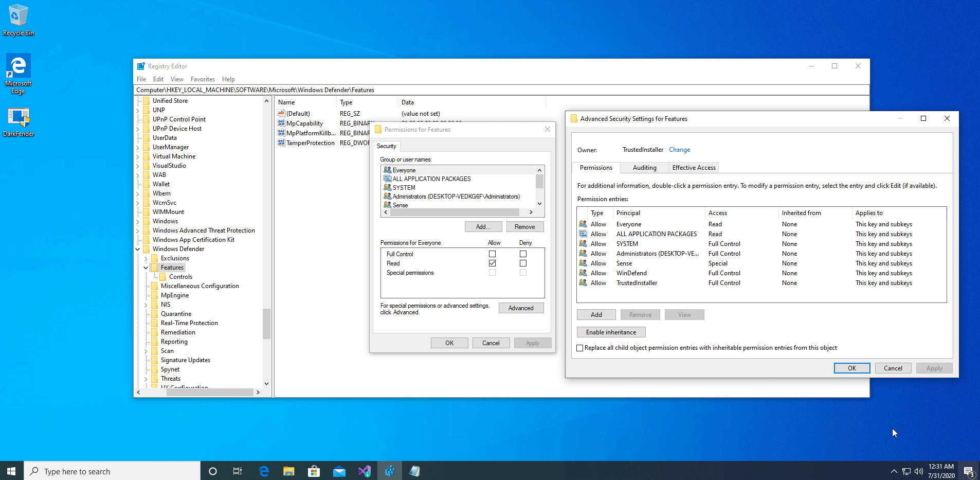Open the Action Center notifications icon
The width and height of the screenshot is (980, 480).
(969, 471)
